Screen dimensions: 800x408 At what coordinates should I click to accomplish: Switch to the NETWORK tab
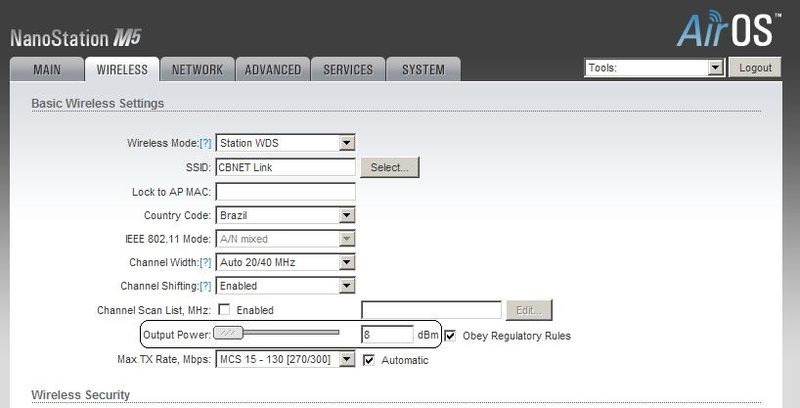click(x=197, y=69)
